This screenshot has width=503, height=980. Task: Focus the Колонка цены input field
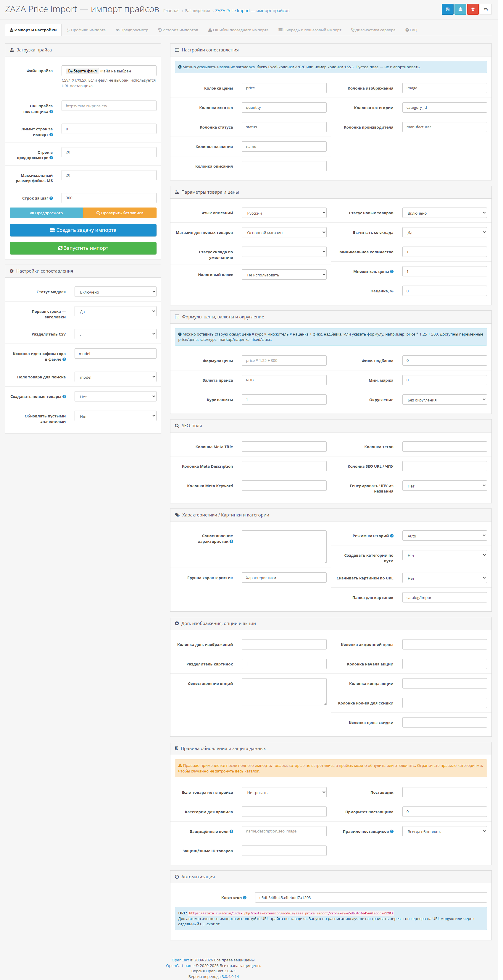tap(284, 88)
